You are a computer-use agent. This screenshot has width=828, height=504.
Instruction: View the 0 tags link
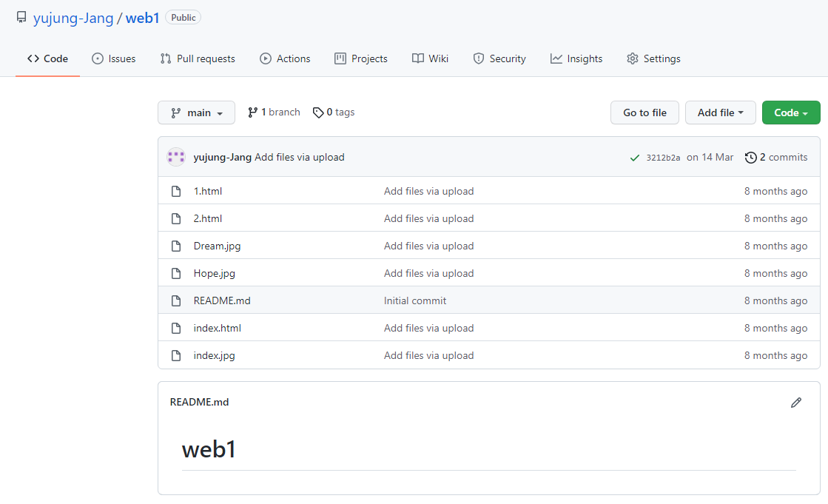[334, 112]
